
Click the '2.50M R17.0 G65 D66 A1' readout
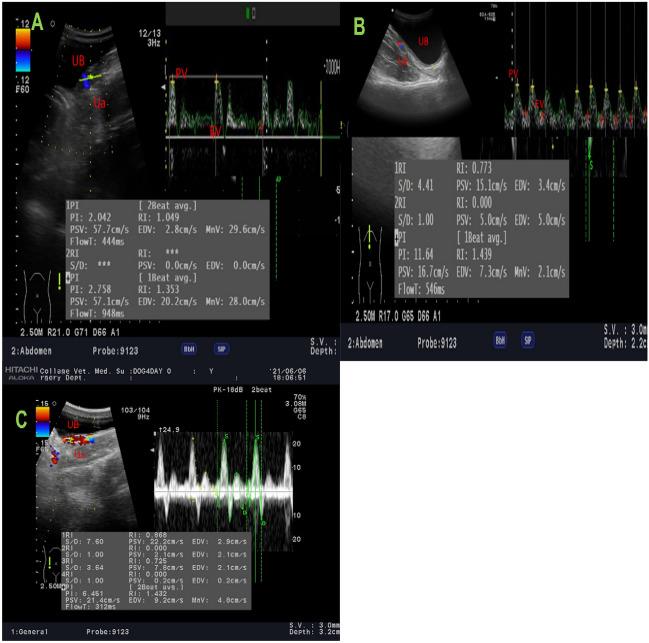[x=398, y=317]
